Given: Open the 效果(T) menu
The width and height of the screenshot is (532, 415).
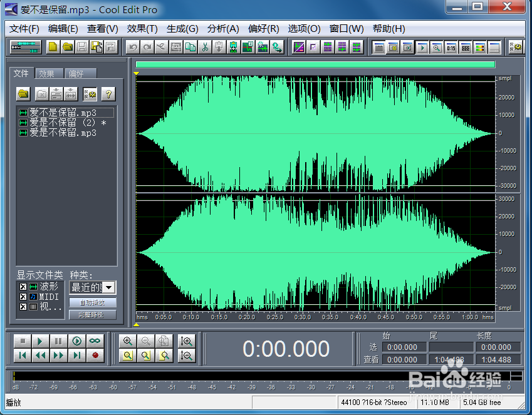Looking at the screenshot, I should tap(142, 29).
